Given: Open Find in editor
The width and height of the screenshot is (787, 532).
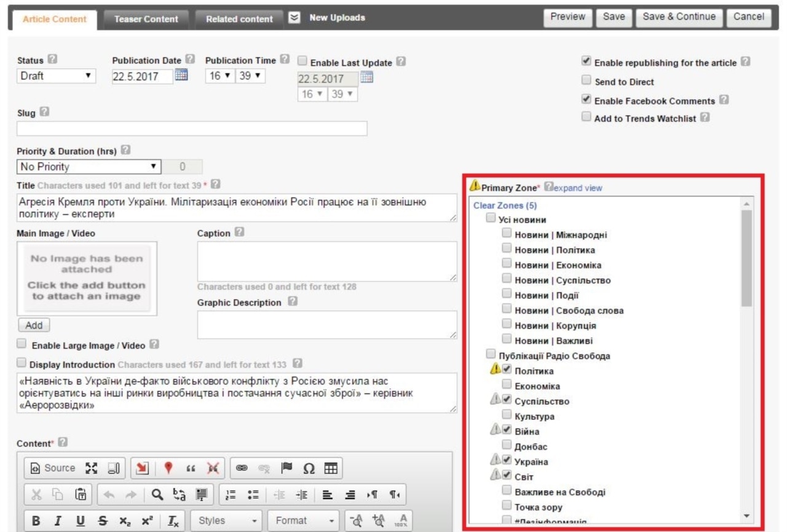Looking at the screenshot, I should (x=158, y=494).
